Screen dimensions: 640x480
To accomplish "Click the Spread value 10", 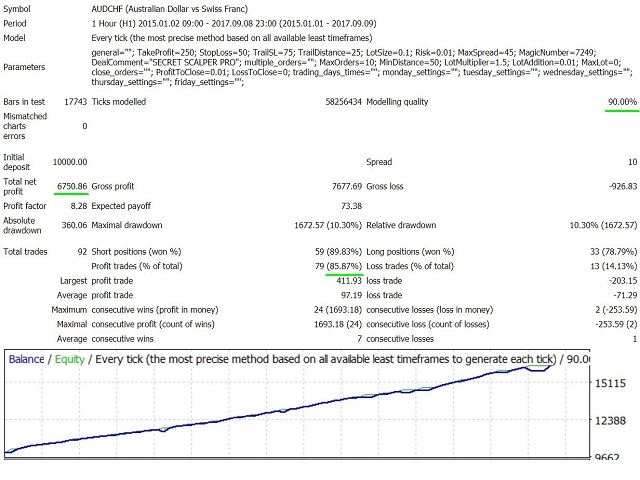I will pyautogui.click(x=632, y=162).
